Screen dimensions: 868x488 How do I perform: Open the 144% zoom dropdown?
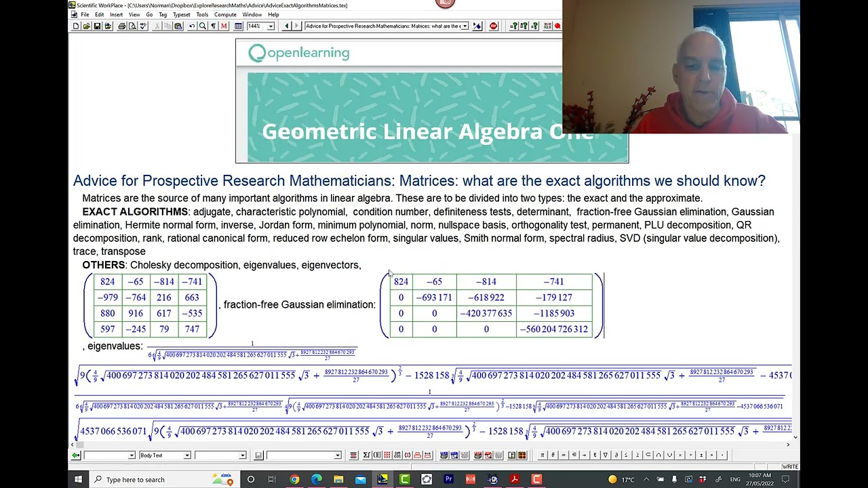[271, 26]
